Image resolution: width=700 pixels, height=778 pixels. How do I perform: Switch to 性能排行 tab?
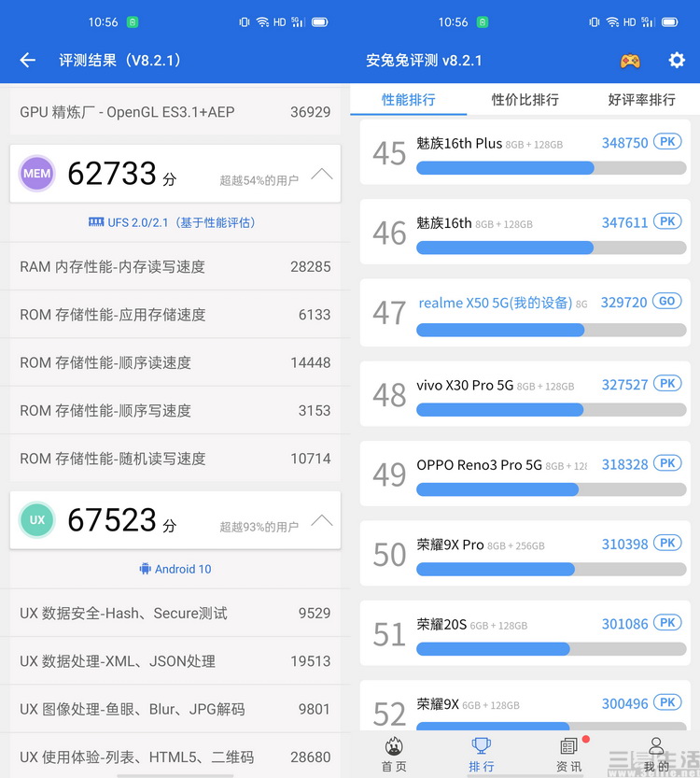click(409, 100)
